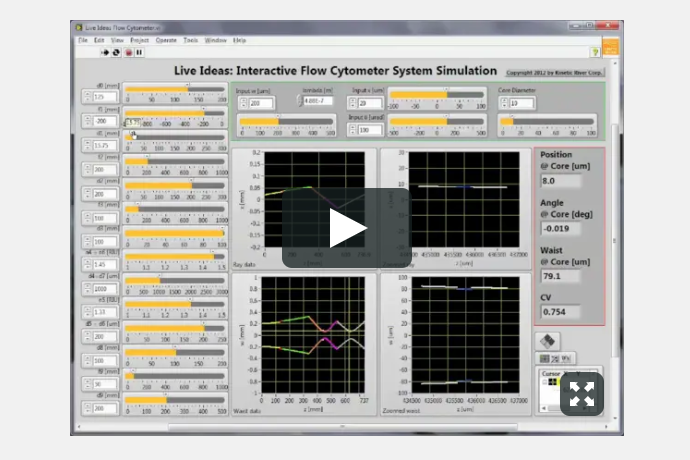Click the Run arrow toolbar icon
This screenshot has height=460, width=690.
click(105, 50)
